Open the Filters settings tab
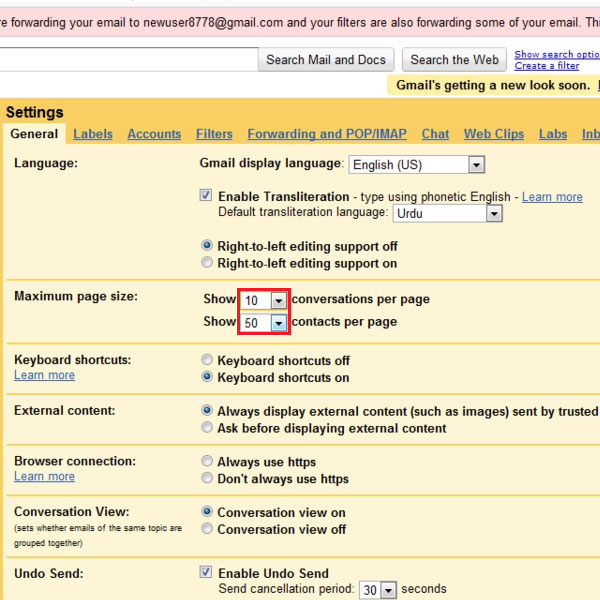Image resolution: width=600 pixels, height=600 pixels. [x=214, y=134]
